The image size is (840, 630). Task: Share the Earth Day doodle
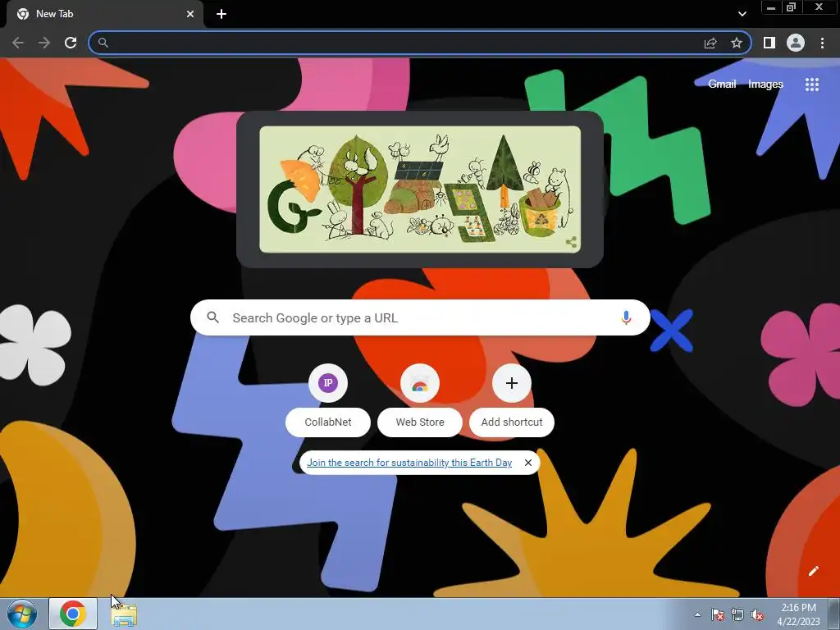tap(571, 242)
